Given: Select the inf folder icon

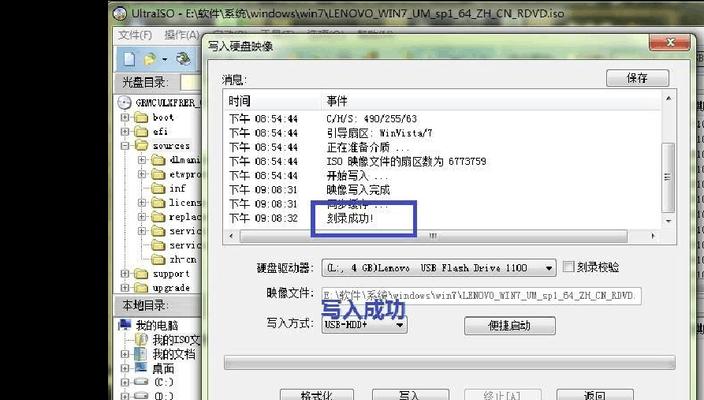Looking at the screenshot, I should 158,189.
